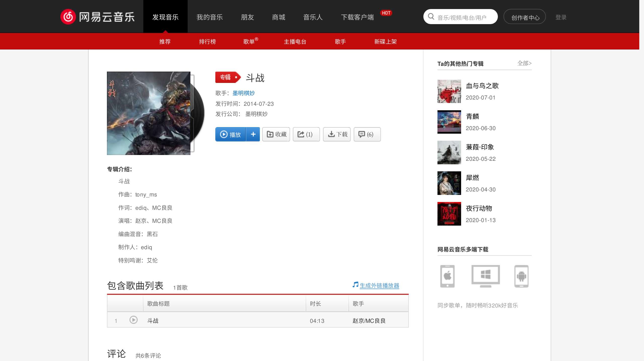This screenshot has height=361, width=644.
Task: Click the iPhone download icon
Action: (447, 276)
